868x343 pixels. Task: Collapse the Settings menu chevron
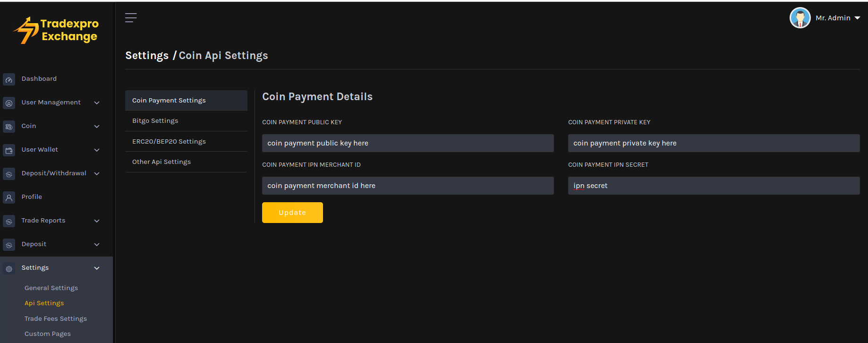[97, 268]
